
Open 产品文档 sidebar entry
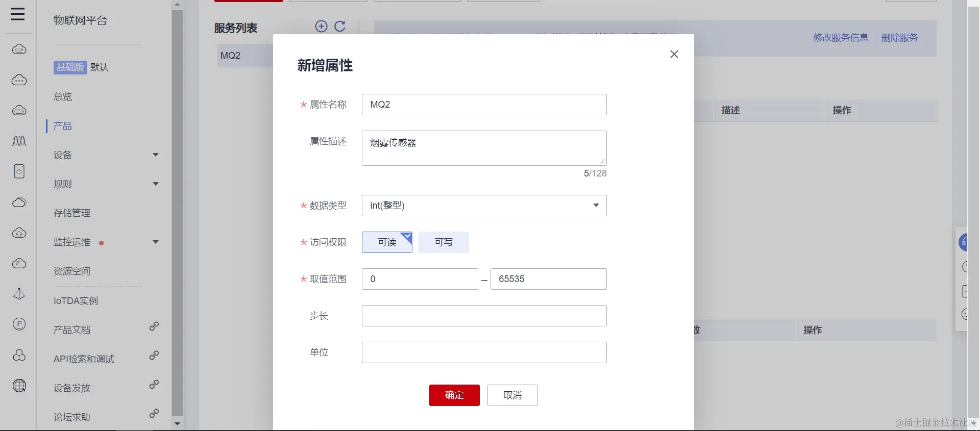tap(72, 330)
